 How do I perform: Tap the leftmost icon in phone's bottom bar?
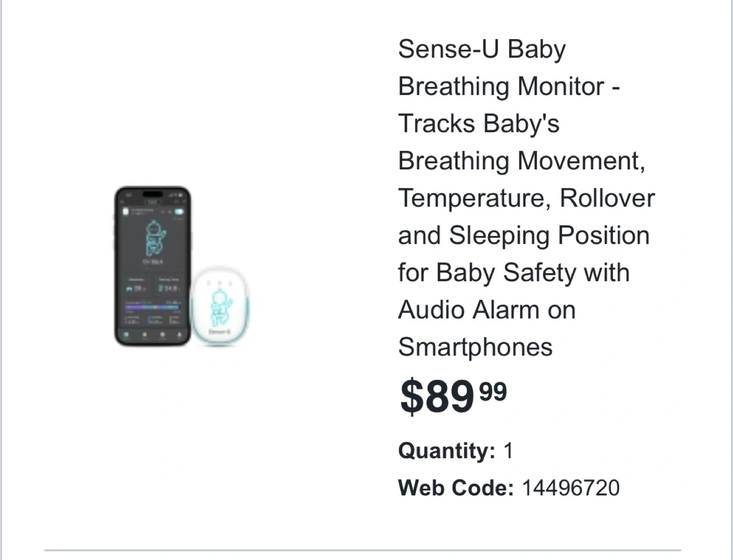click(x=127, y=335)
